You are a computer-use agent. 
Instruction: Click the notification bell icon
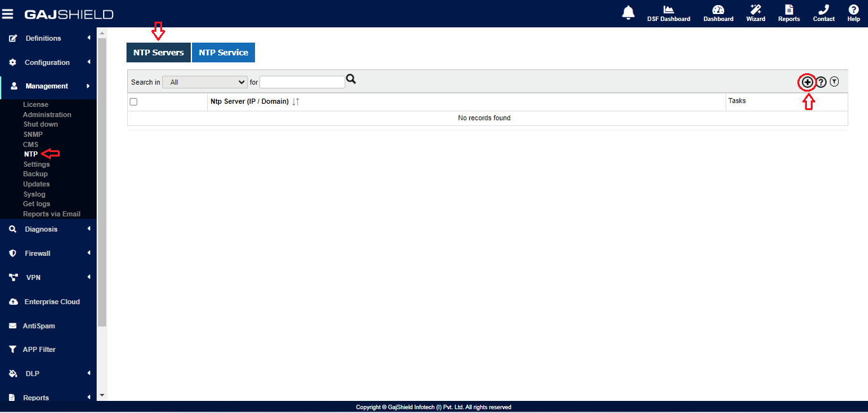click(x=628, y=12)
